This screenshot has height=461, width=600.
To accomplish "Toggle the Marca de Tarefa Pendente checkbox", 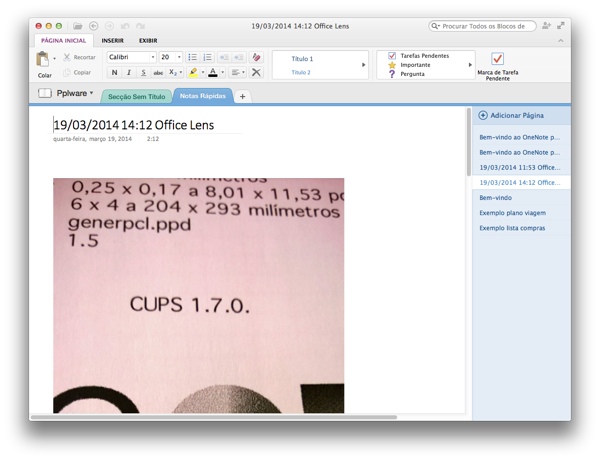I will (x=497, y=59).
